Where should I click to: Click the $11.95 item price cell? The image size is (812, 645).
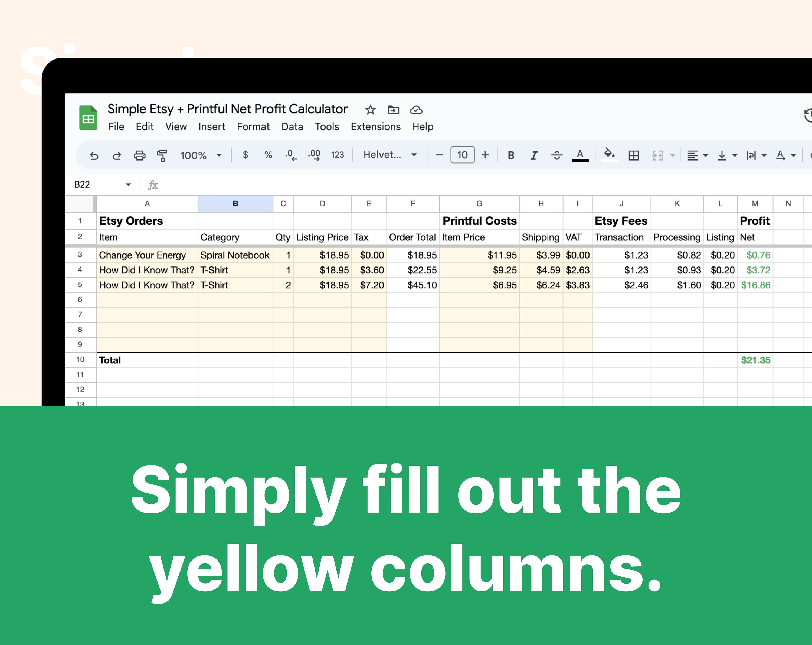(x=479, y=255)
